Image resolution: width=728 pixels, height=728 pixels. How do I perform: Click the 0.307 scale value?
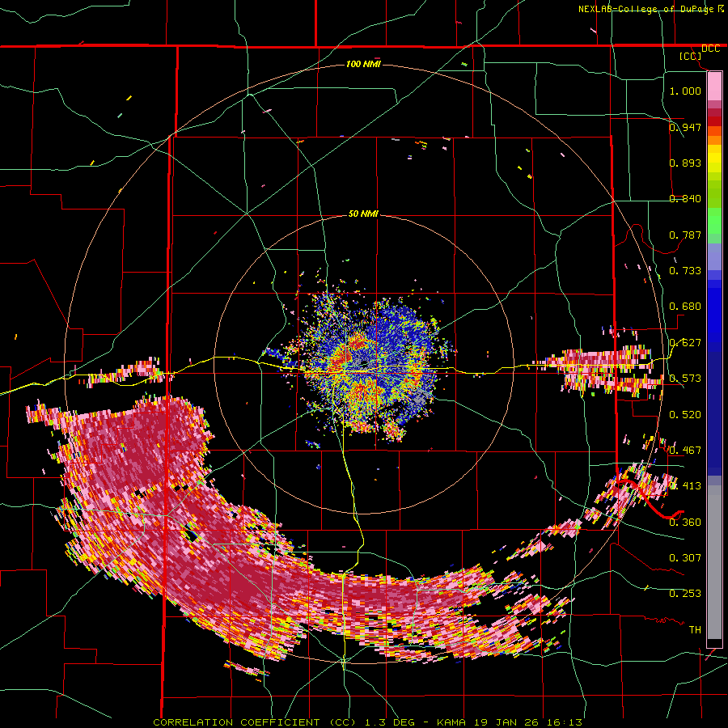685,557
